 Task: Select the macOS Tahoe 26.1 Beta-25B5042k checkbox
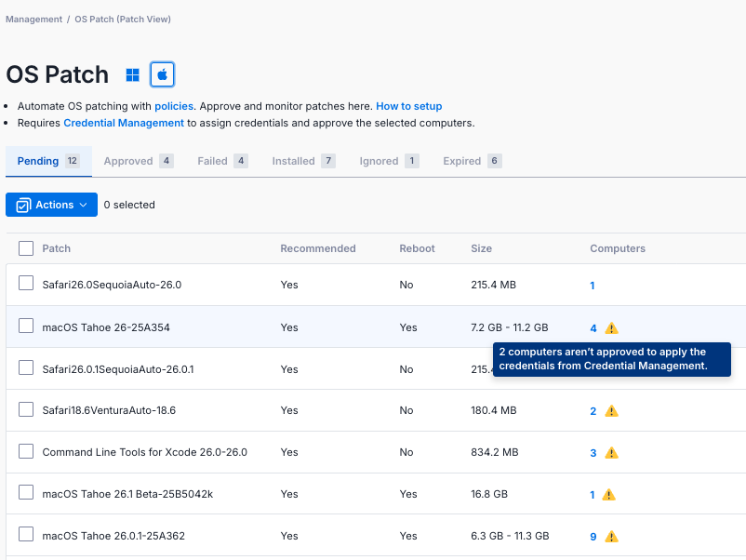(26, 492)
